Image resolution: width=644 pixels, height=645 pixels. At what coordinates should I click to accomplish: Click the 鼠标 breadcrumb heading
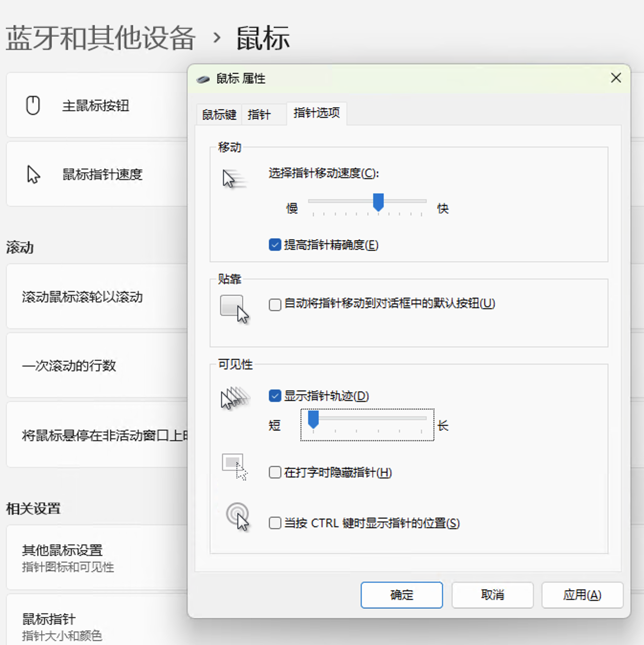pyautogui.click(x=263, y=38)
